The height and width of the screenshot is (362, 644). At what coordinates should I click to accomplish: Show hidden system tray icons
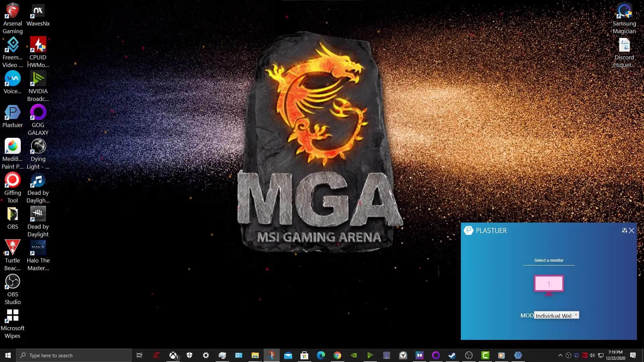pos(560,355)
